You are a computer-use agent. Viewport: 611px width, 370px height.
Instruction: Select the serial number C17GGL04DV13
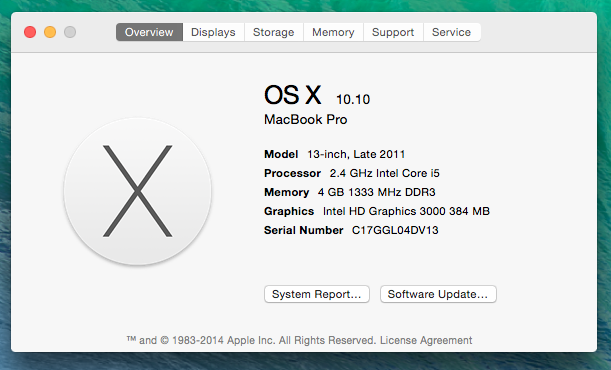point(395,230)
